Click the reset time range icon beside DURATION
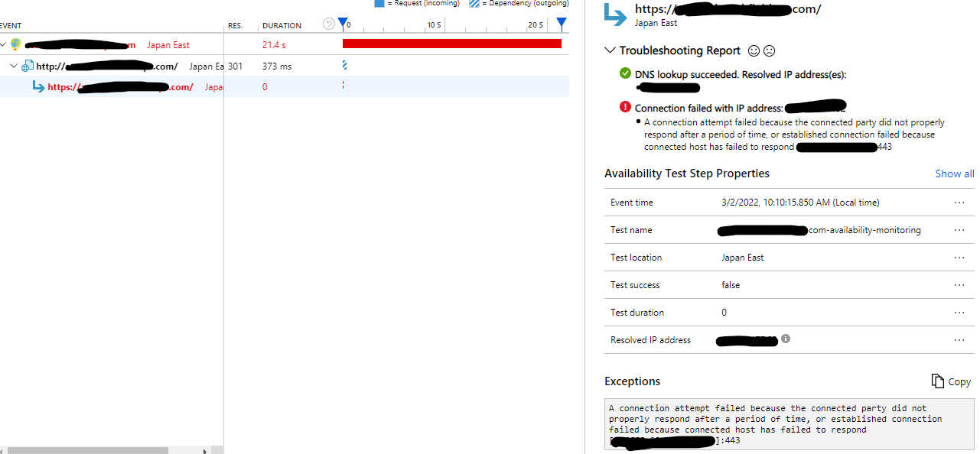The width and height of the screenshot is (980, 454). [329, 24]
